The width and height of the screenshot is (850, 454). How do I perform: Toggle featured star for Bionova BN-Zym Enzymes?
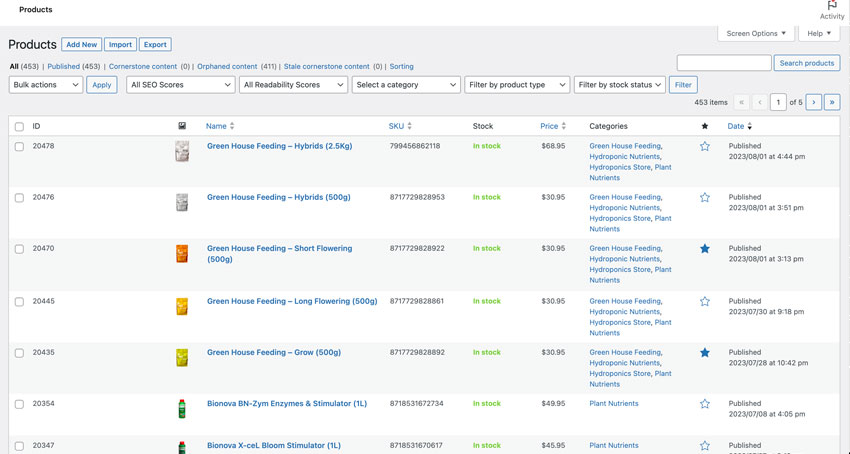tap(705, 404)
